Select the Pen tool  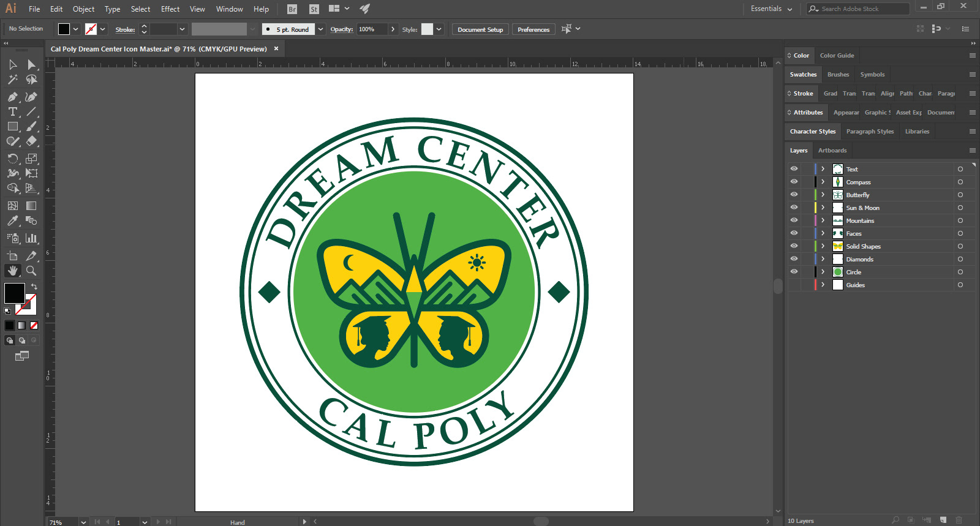[x=13, y=97]
